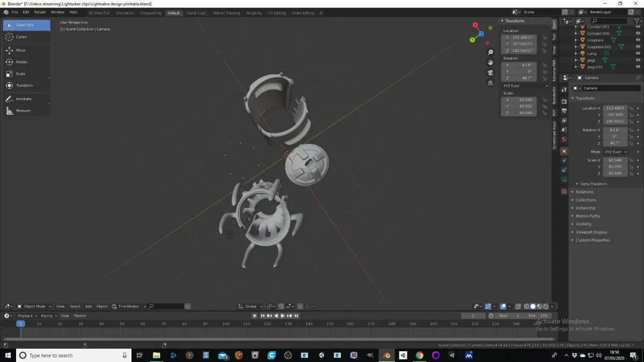This screenshot has width=644, height=362.
Task: Select the Scale tool
Action: click(x=27, y=73)
